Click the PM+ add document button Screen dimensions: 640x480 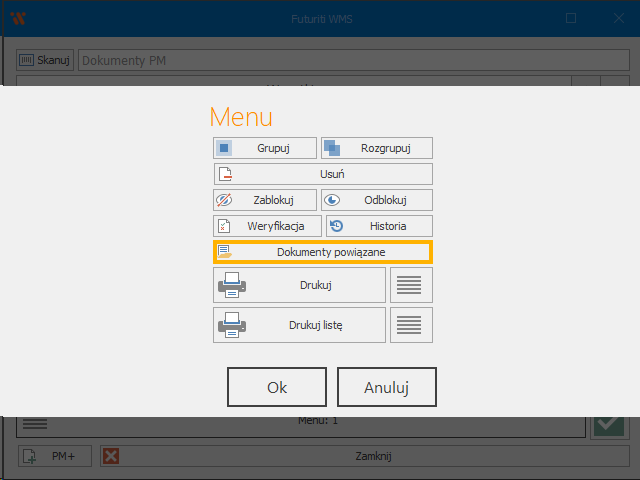tap(54, 456)
